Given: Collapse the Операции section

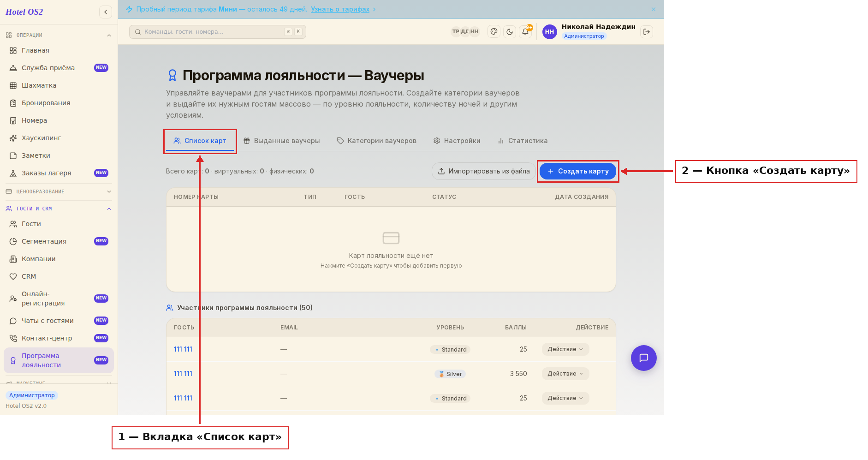Looking at the screenshot, I should 59,35.
